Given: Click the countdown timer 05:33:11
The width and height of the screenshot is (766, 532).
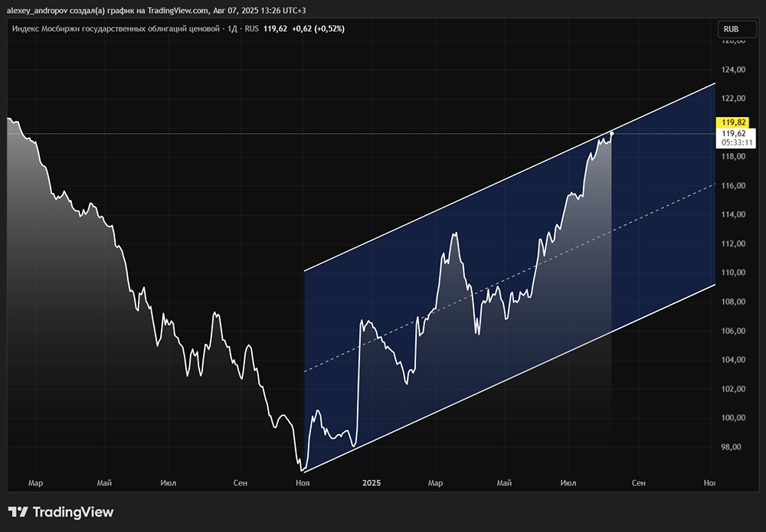Looking at the screenshot, I should click(x=737, y=142).
